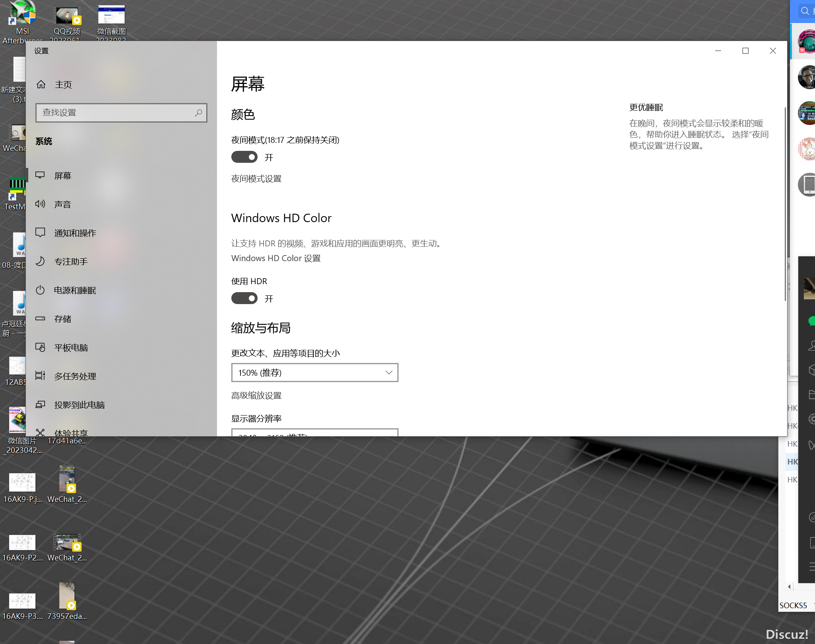Image resolution: width=815 pixels, height=644 pixels.
Task: Minimize the 设置 window
Action: click(718, 51)
